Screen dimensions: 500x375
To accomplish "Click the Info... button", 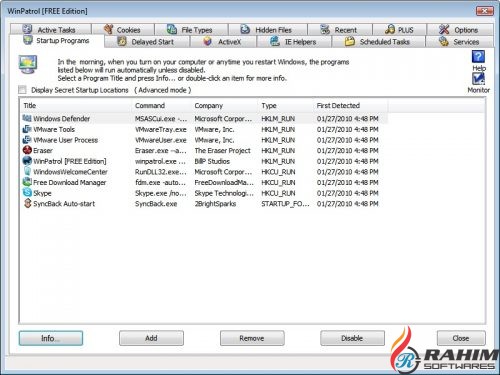I will [x=51, y=338].
